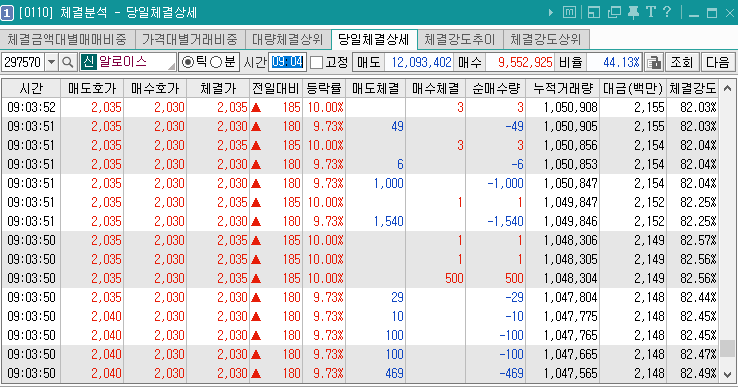Click the lock icon beside 조회
Image resolution: width=738 pixels, height=387 pixels.
[x=654, y=62]
